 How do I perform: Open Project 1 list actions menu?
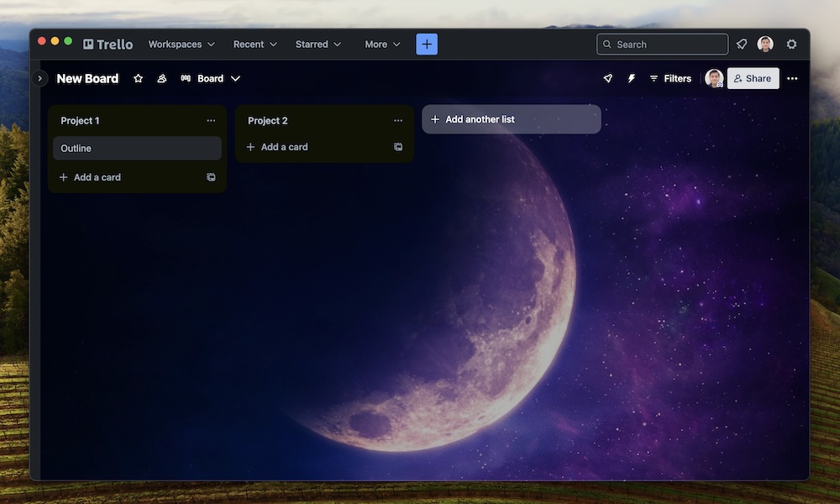[x=211, y=121]
